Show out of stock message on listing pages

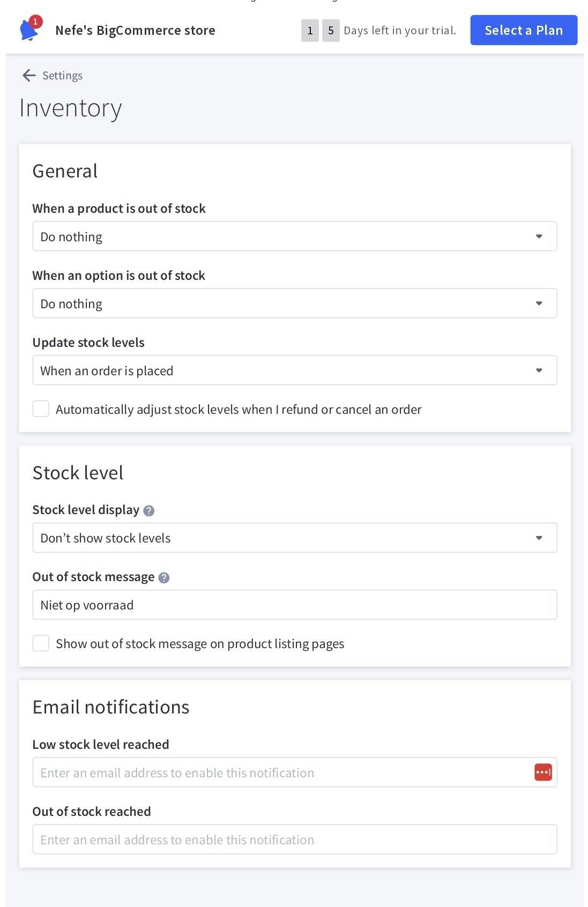coord(41,643)
